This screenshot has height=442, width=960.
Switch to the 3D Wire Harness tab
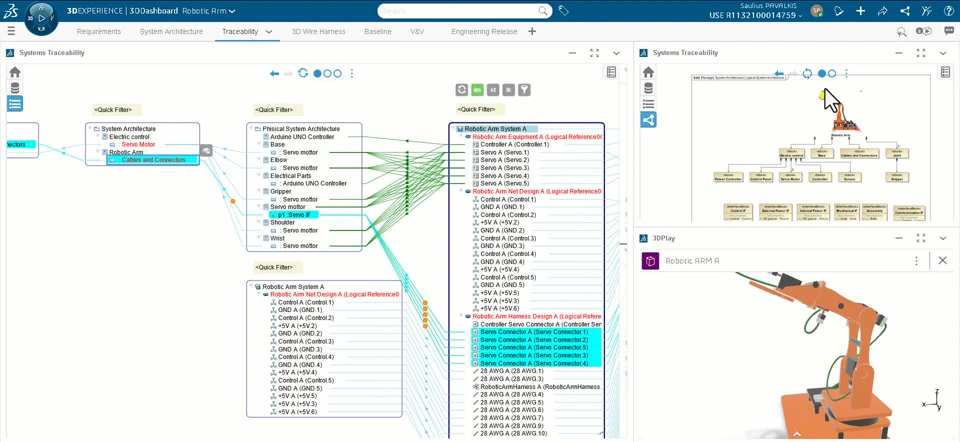pyautogui.click(x=318, y=32)
